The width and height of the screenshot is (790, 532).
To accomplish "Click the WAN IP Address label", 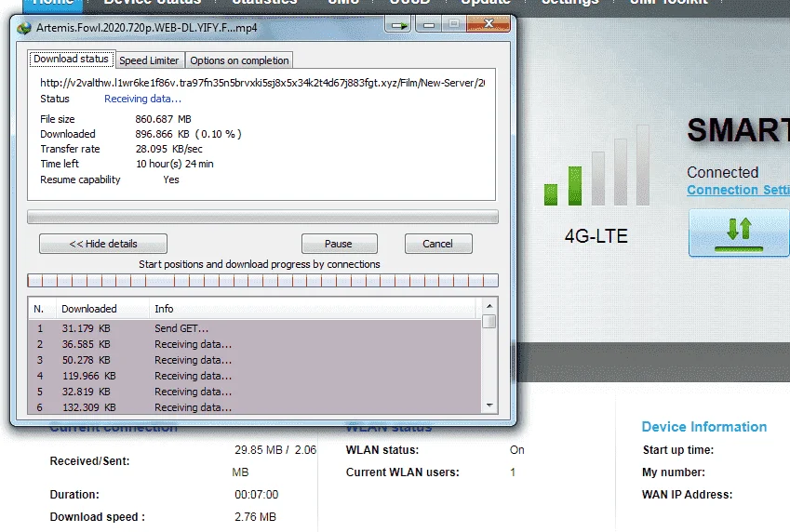I will point(688,495).
